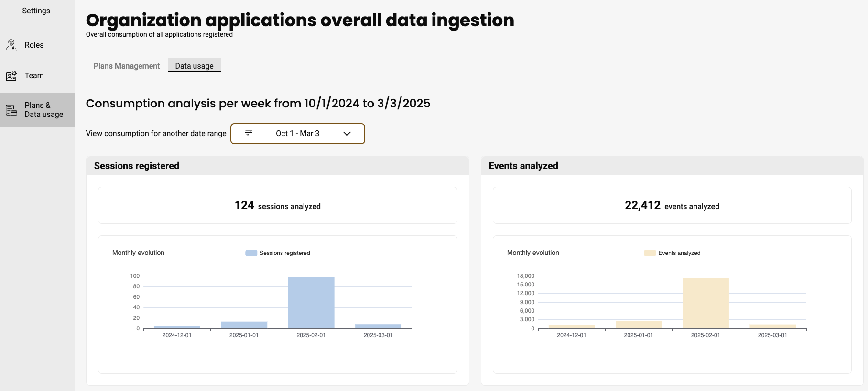Click the 2025-03-01 sessions bar

[378, 327]
